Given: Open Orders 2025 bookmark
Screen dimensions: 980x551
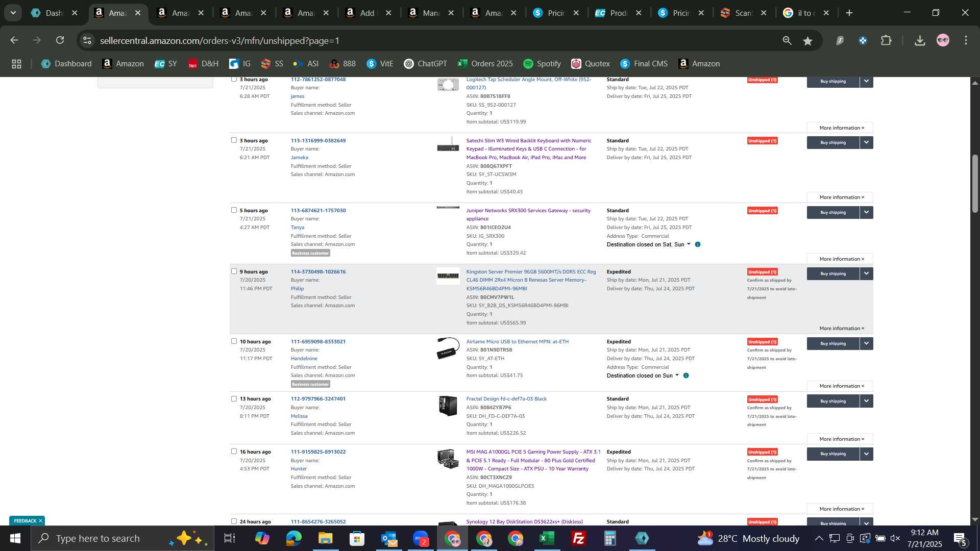Looking at the screenshot, I should click(485, 64).
